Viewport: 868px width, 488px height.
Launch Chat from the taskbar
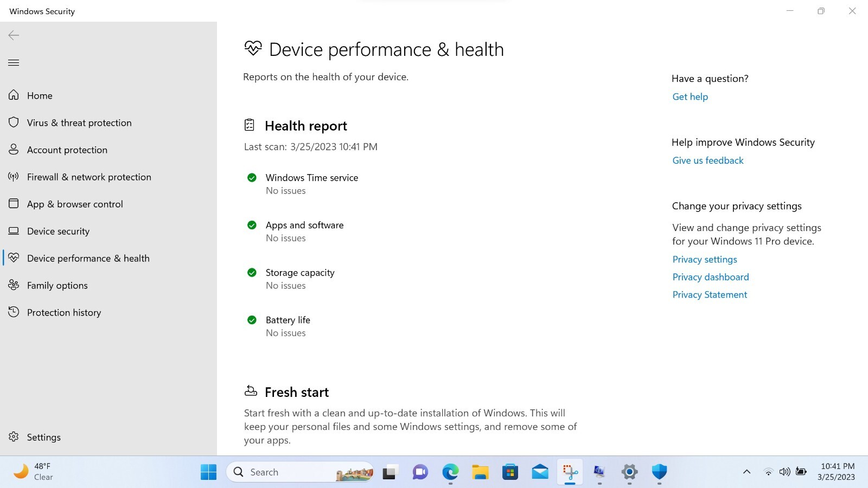pos(420,472)
